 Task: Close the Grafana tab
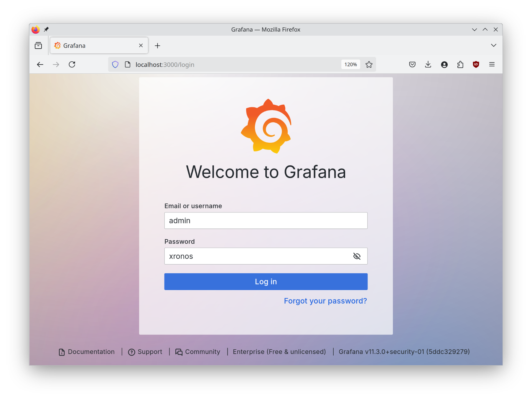coord(141,45)
